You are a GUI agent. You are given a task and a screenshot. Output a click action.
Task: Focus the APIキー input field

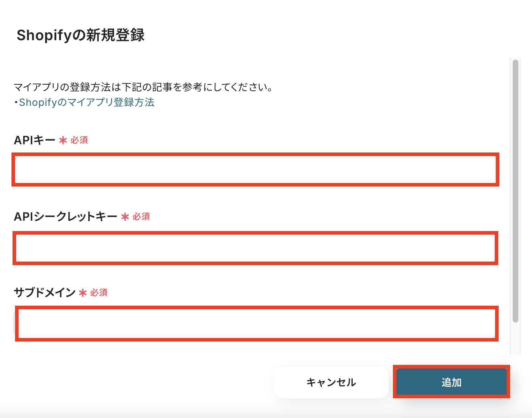(255, 170)
